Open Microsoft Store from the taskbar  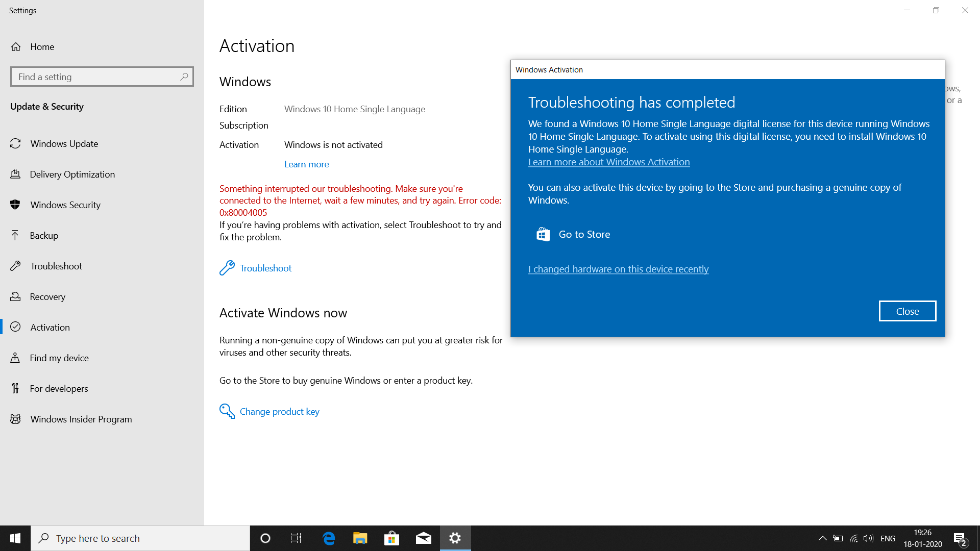tap(392, 538)
